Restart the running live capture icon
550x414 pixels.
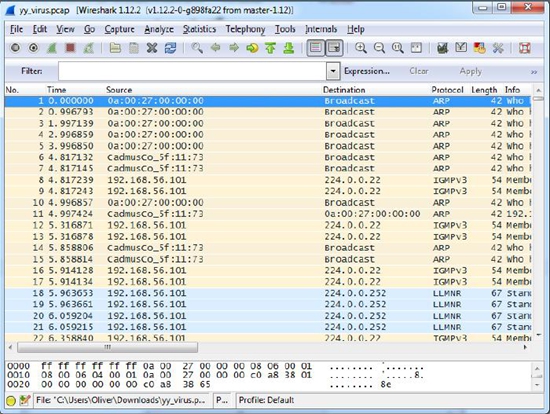coord(88,47)
